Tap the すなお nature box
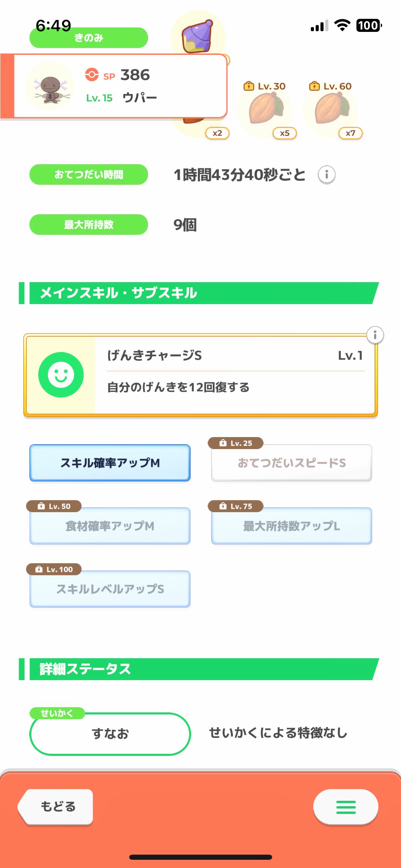401x868 pixels. tap(110, 734)
